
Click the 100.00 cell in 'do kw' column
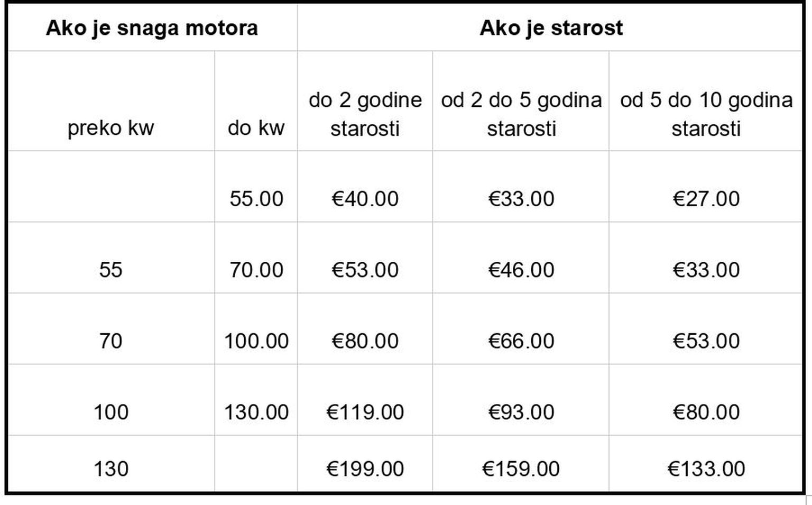pos(256,341)
